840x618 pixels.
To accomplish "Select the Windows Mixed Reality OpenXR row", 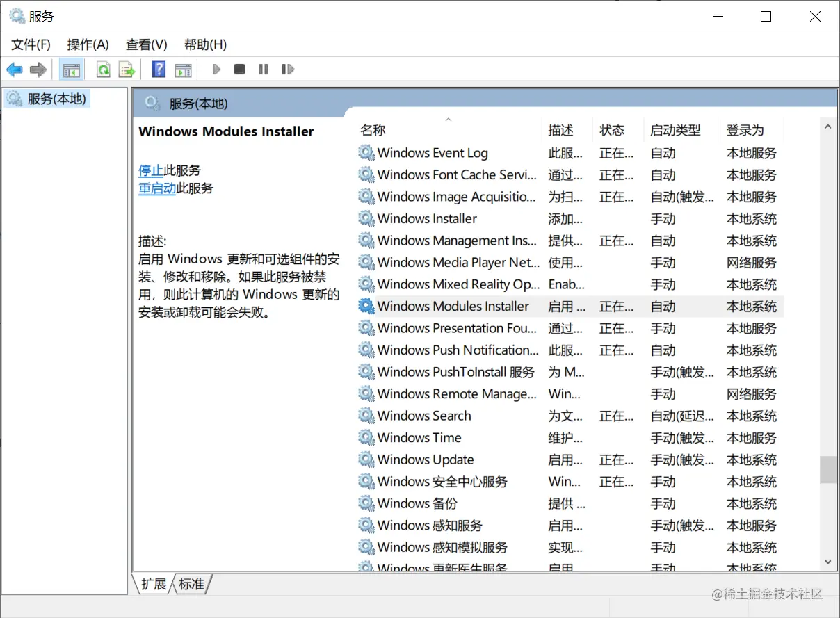I will tap(570, 284).
